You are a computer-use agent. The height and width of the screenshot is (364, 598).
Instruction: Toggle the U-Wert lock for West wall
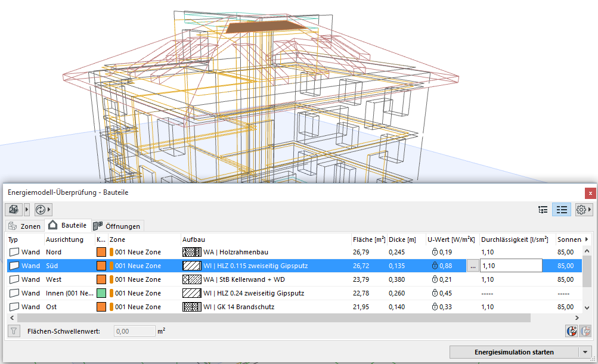click(x=435, y=279)
